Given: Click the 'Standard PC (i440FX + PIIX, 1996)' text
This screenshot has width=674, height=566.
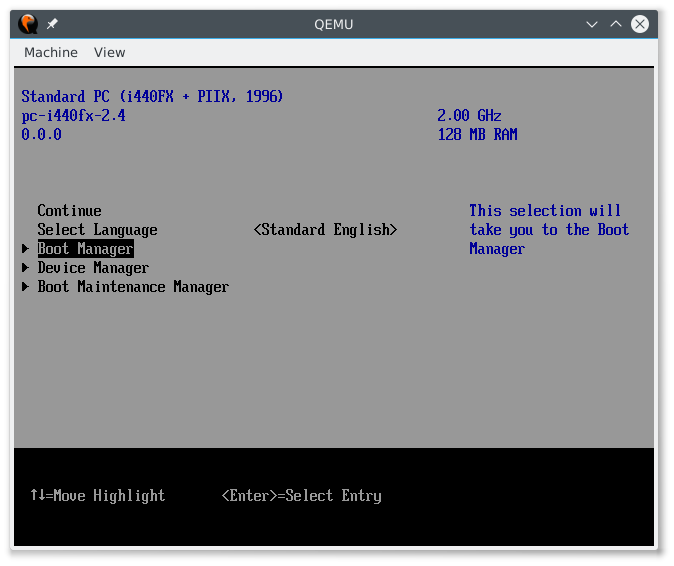Looking at the screenshot, I should click(152, 96).
